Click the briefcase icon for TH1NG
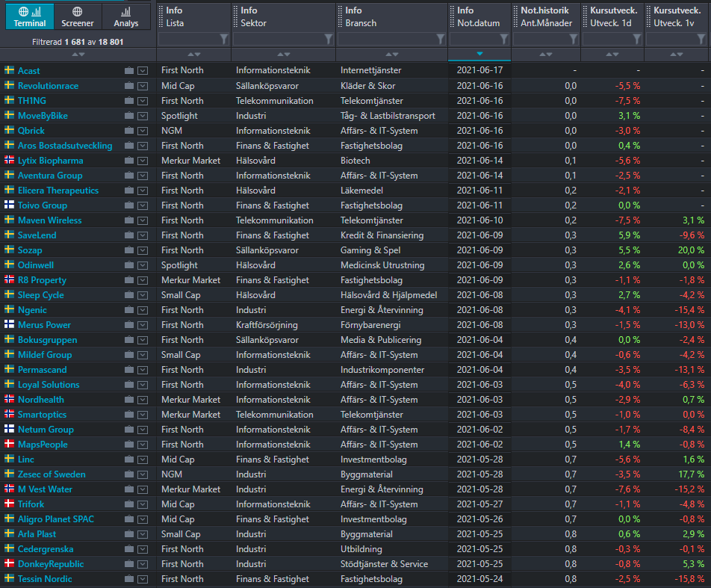The height and width of the screenshot is (588, 711). click(x=129, y=100)
